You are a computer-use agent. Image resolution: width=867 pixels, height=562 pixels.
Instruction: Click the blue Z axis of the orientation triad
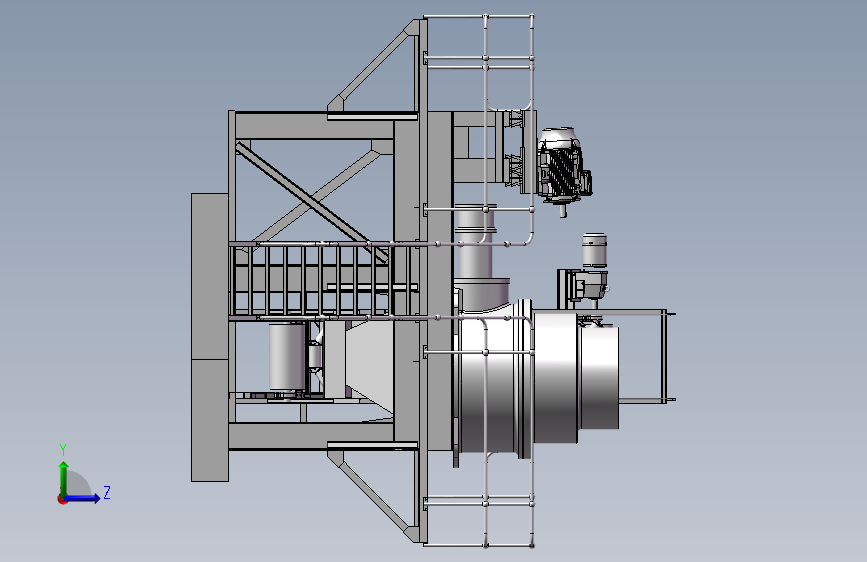[82, 498]
